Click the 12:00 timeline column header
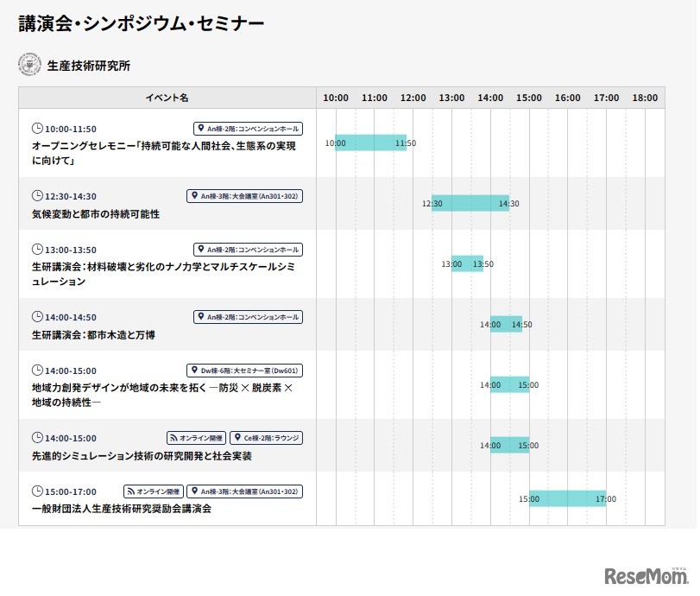 click(x=413, y=98)
